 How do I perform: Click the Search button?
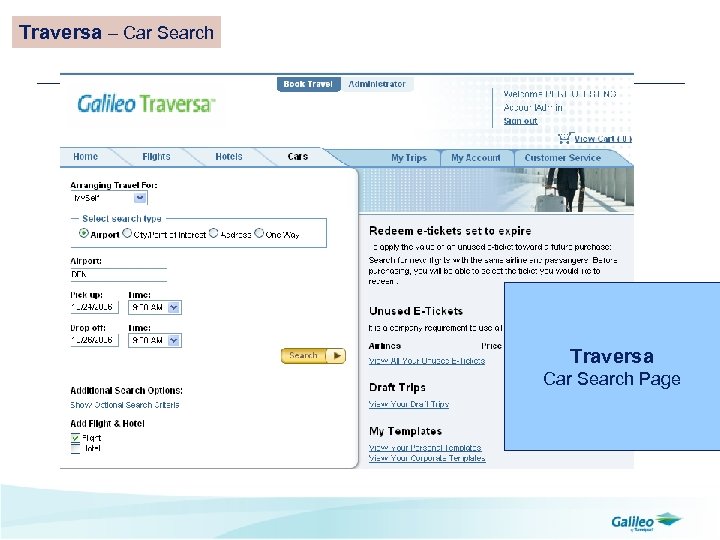coord(313,356)
